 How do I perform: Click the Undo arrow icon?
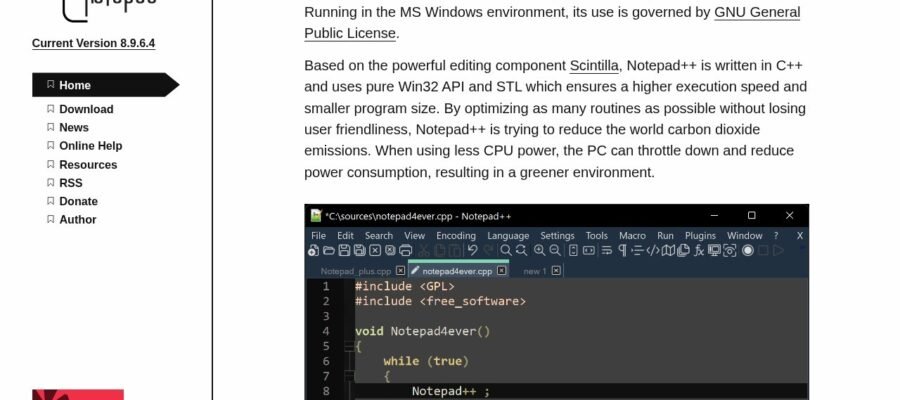click(472, 250)
